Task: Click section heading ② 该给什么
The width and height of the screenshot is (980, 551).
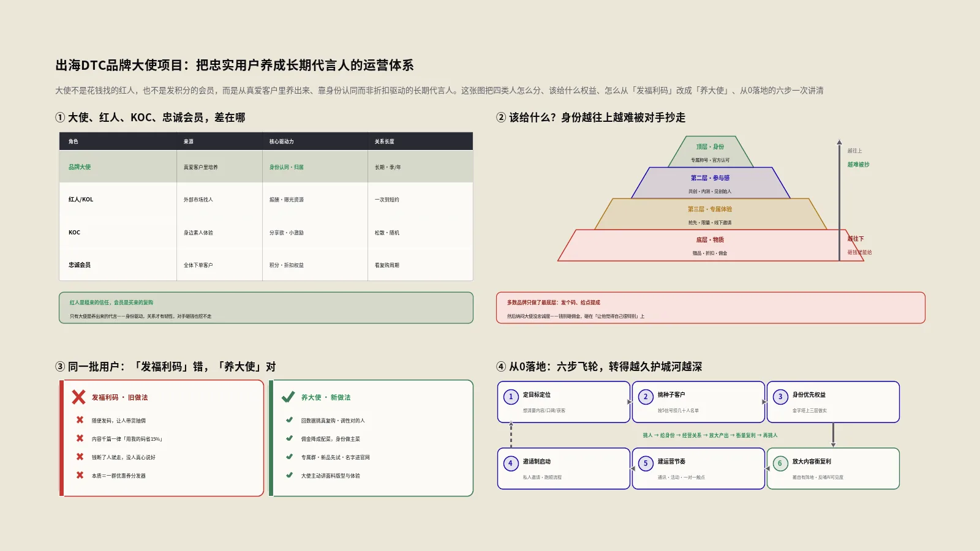Action: (591, 117)
